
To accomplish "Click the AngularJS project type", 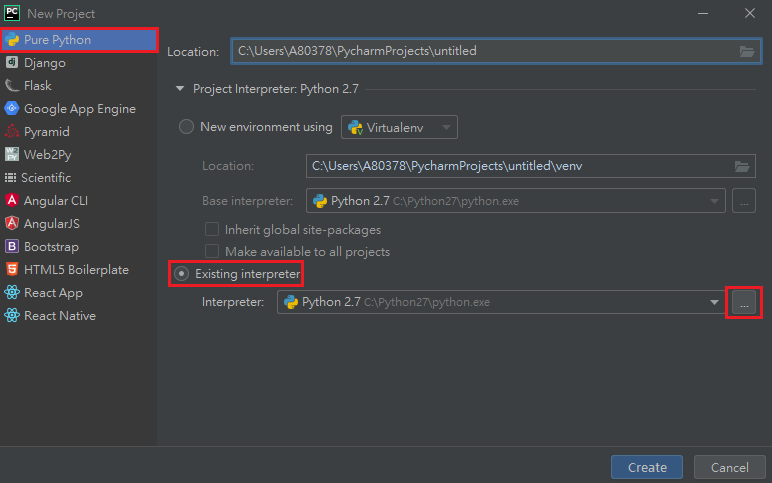I will [79, 224].
